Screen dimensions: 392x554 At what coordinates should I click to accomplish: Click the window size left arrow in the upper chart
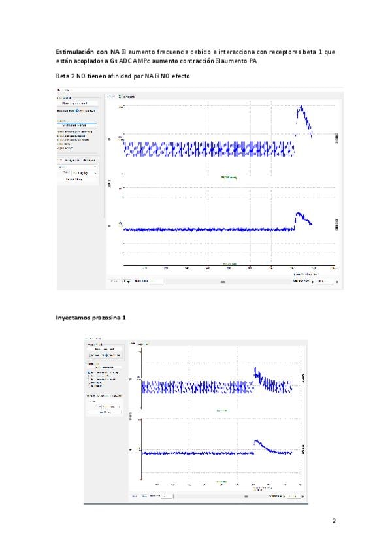point(312,282)
